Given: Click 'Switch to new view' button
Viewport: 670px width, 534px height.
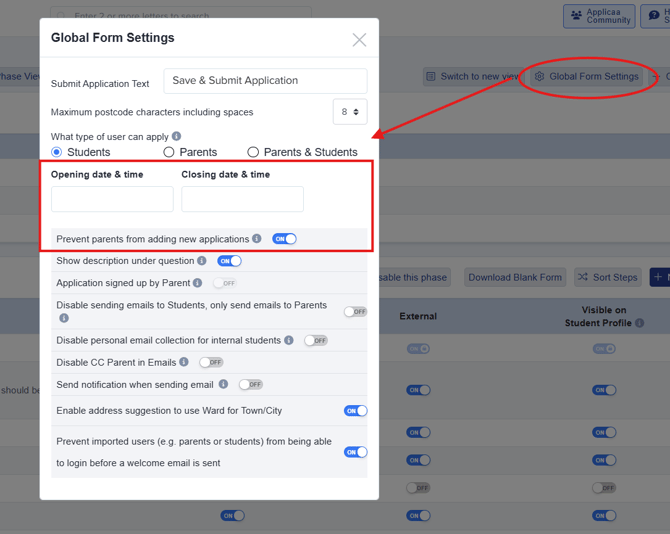Looking at the screenshot, I should (472, 76).
